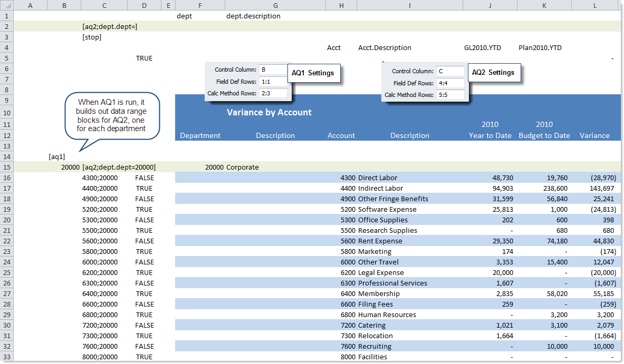
Task: Click the Plan2010.YTD field header cell
Action: coord(540,47)
